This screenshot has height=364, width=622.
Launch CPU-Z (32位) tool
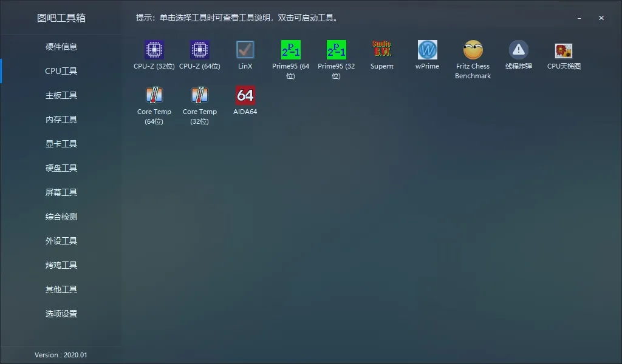[154, 52]
